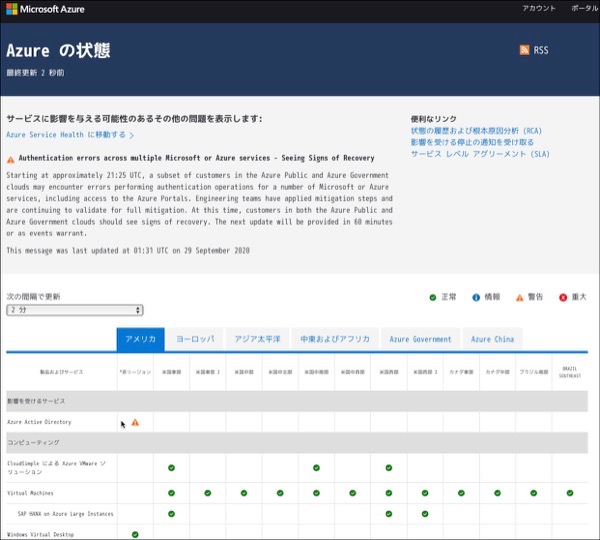Click CloudSimple status check under 米国西部

pos(389,468)
